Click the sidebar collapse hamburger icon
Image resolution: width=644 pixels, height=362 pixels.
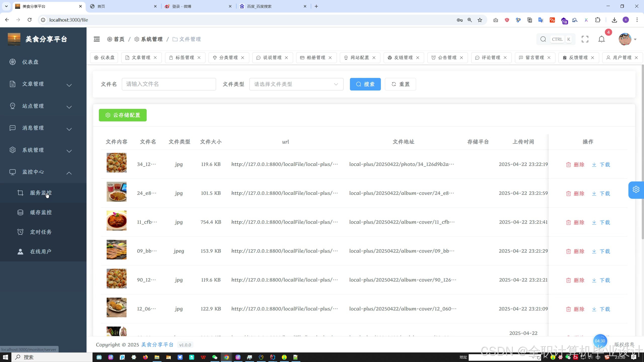click(97, 39)
